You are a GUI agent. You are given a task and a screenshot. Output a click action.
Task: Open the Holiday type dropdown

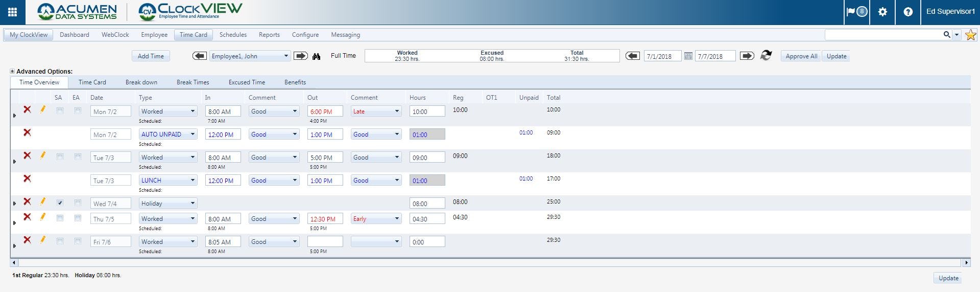168,203
